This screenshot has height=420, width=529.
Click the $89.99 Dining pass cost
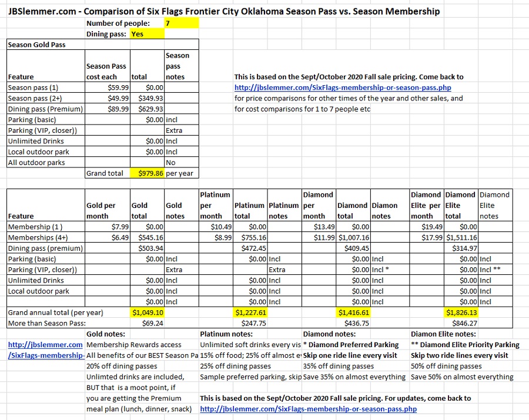(108, 109)
